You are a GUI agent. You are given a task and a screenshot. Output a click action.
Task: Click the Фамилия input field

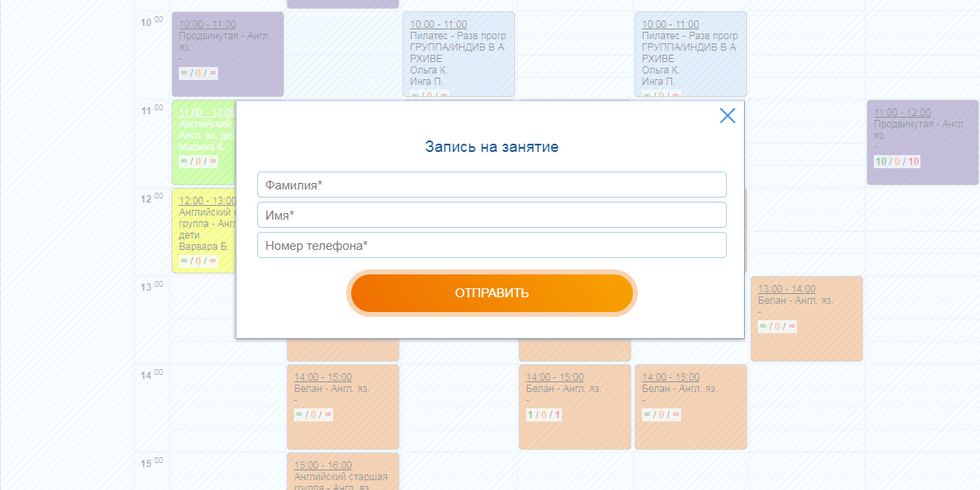[x=491, y=185]
